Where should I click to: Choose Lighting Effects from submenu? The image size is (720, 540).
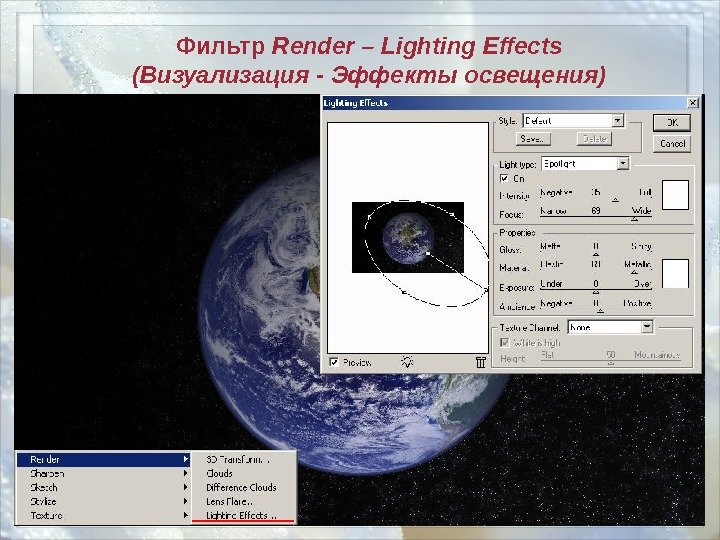pyautogui.click(x=244, y=515)
